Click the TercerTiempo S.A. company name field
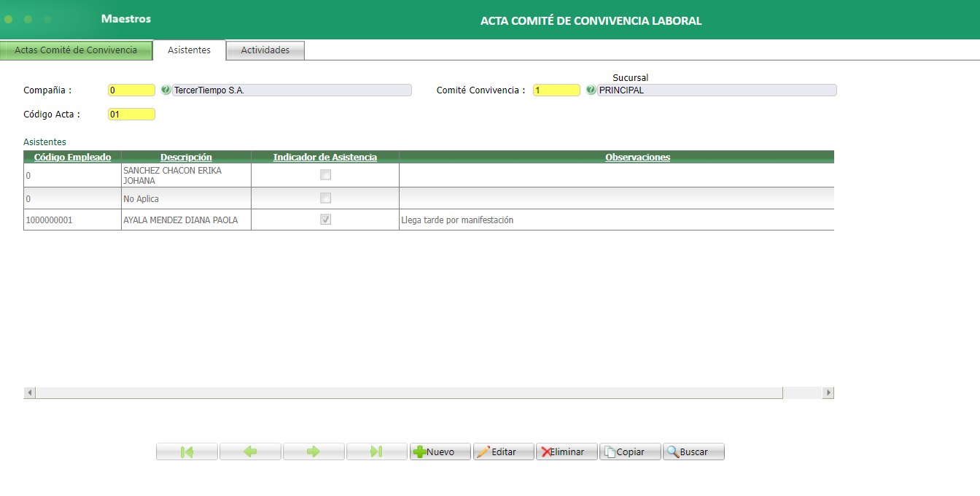Viewport: 980px width, 496px height. click(x=292, y=90)
